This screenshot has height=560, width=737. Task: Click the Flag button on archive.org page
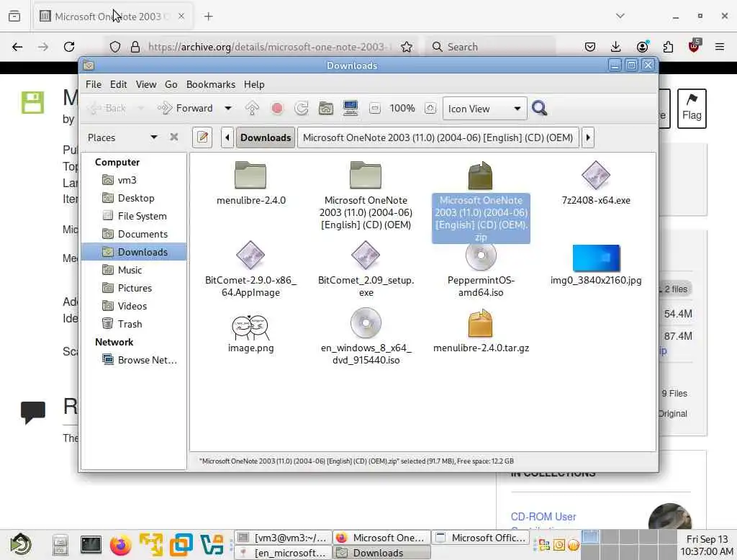tap(692, 108)
